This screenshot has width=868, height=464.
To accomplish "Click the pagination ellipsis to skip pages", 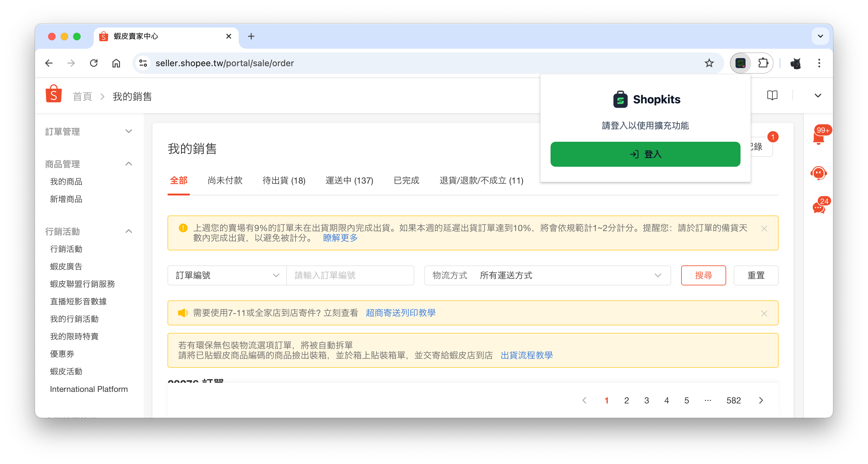I will tap(708, 400).
